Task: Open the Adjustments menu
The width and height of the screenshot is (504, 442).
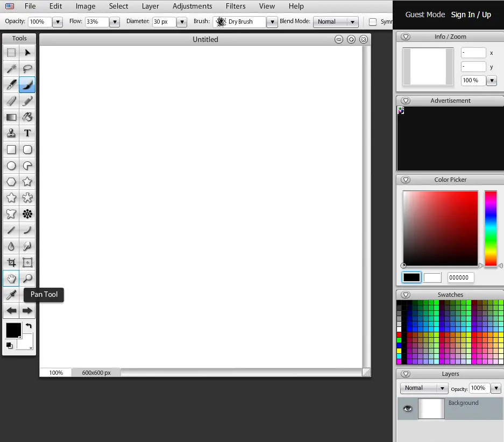Action: pyautogui.click(x=193, y=6)
